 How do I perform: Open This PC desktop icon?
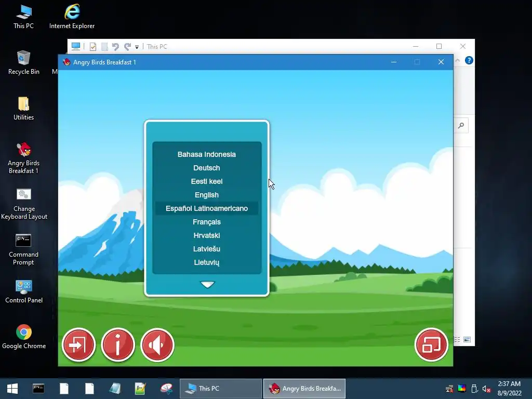(x=23, y=17)
